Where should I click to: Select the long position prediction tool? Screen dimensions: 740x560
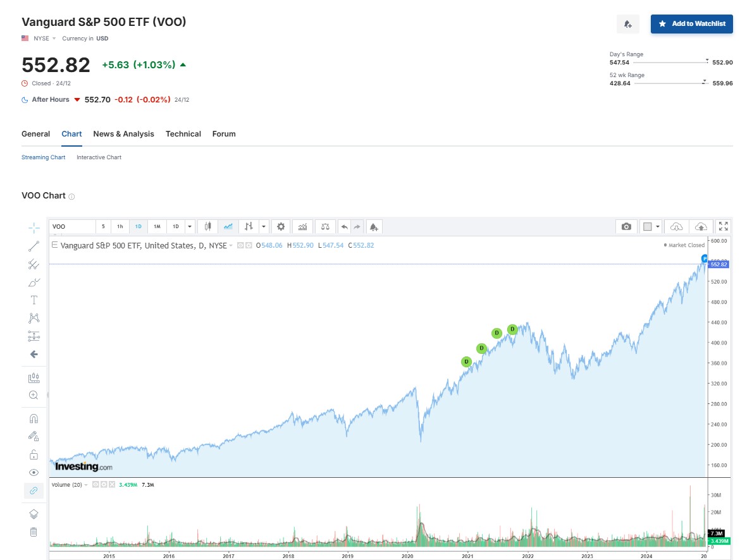point(34,336)
